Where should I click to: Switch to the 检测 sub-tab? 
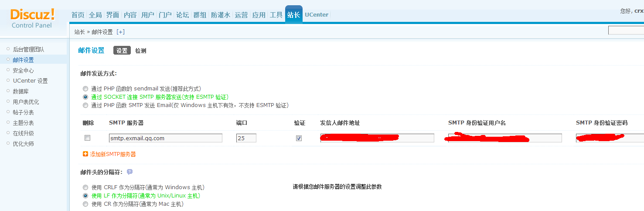click(140, 51)
